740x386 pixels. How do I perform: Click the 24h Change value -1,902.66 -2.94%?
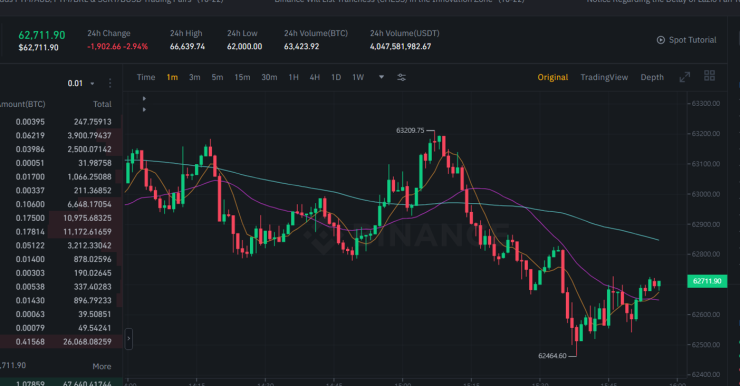click(x=118, y=47)
